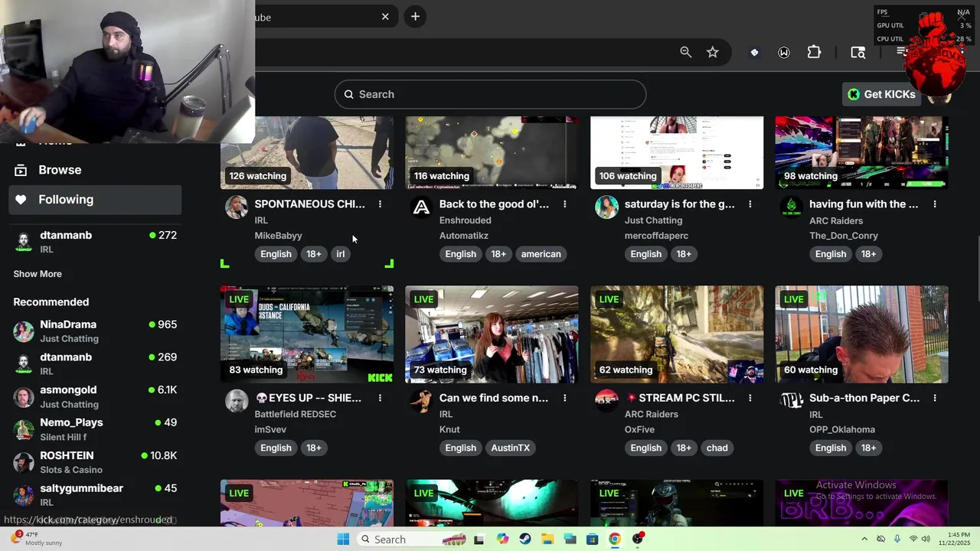Bookmark this page with the star icon
The height and width of the screenshot is (551, 980).
(713, 52)
